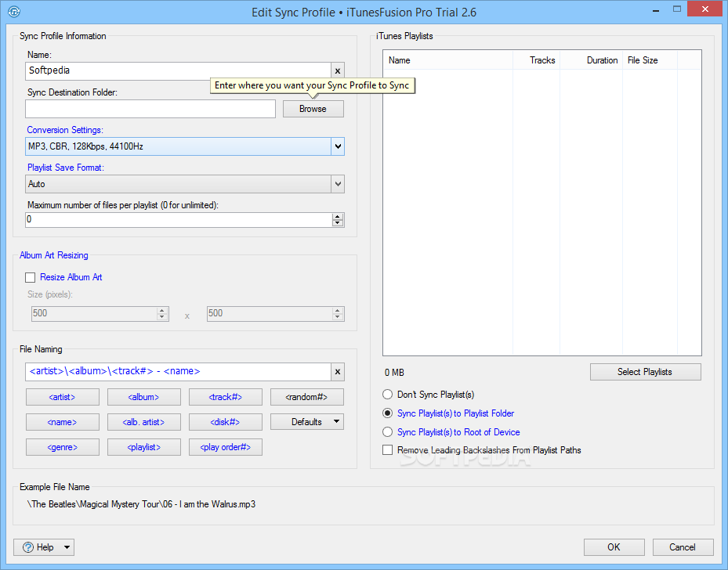
Task: Insert the <genre> naming tag
Action: [62, 447]
